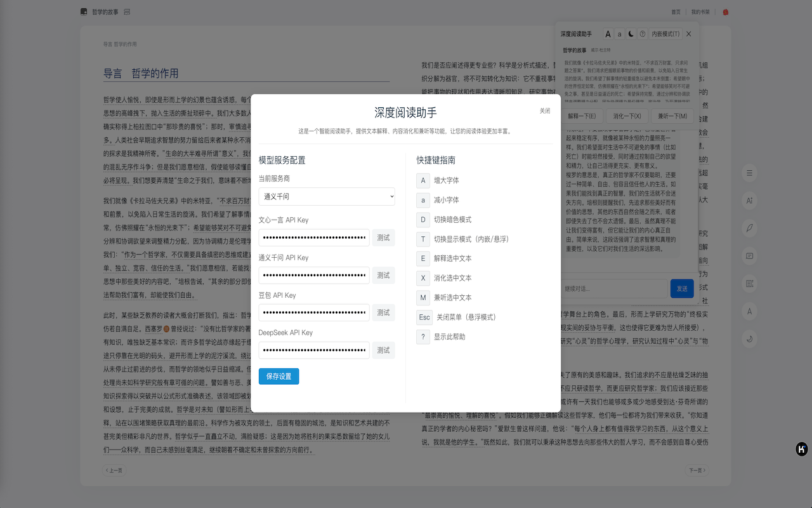This screenshot has height=508, width=812.
Task: Go to the next page with 下一页
Action: [x=697, y=471]
